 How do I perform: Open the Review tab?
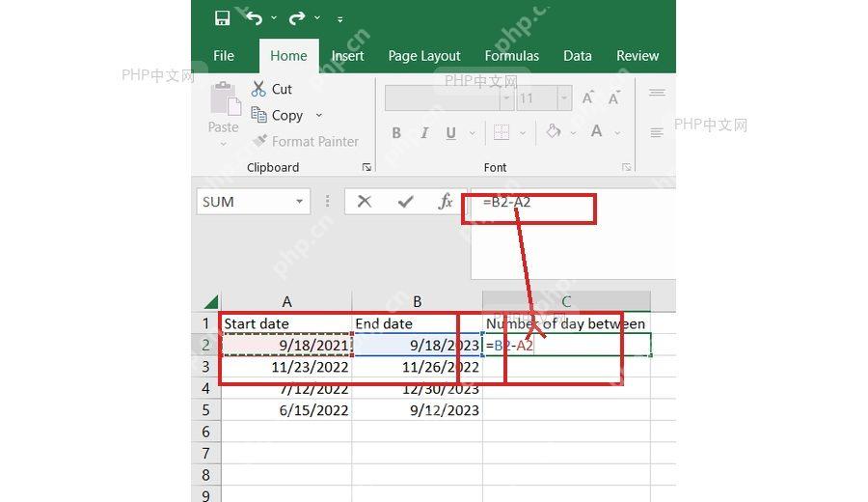(x=637, y=56)
